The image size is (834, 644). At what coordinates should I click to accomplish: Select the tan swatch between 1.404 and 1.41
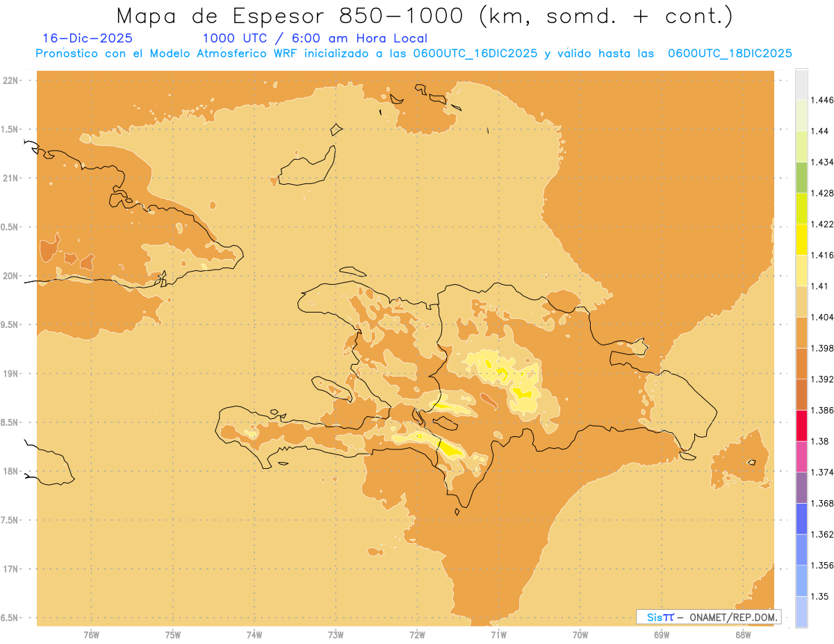tap(801, 302)
